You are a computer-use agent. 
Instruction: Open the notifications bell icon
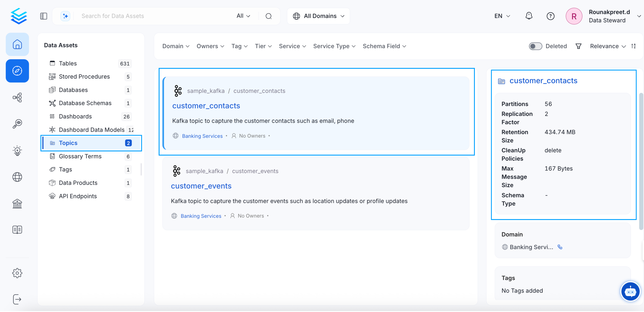point(529,16)
